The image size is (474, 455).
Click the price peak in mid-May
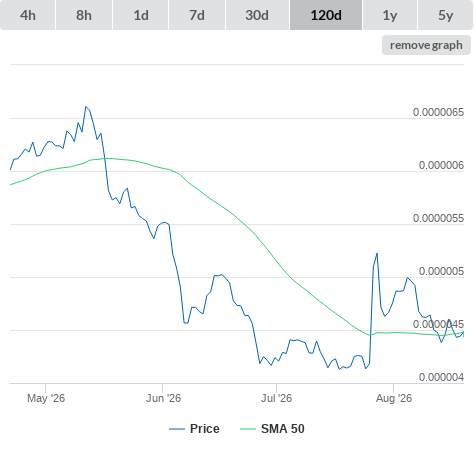tap(86, 107)
